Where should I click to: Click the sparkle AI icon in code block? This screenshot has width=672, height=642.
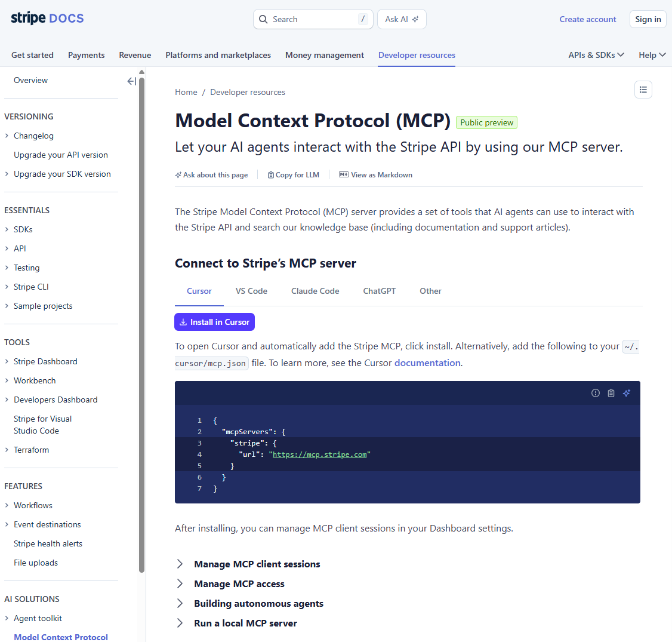point(626,393)
